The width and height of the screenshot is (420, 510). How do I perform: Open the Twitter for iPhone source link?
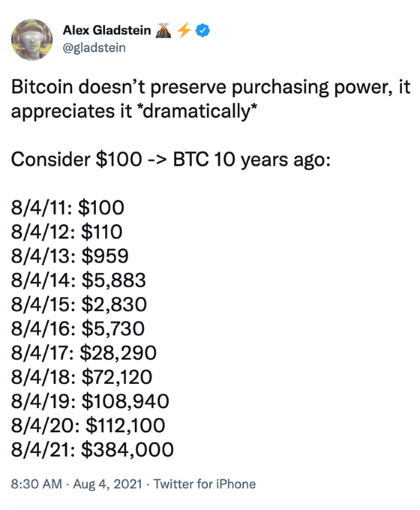(205, 484)
